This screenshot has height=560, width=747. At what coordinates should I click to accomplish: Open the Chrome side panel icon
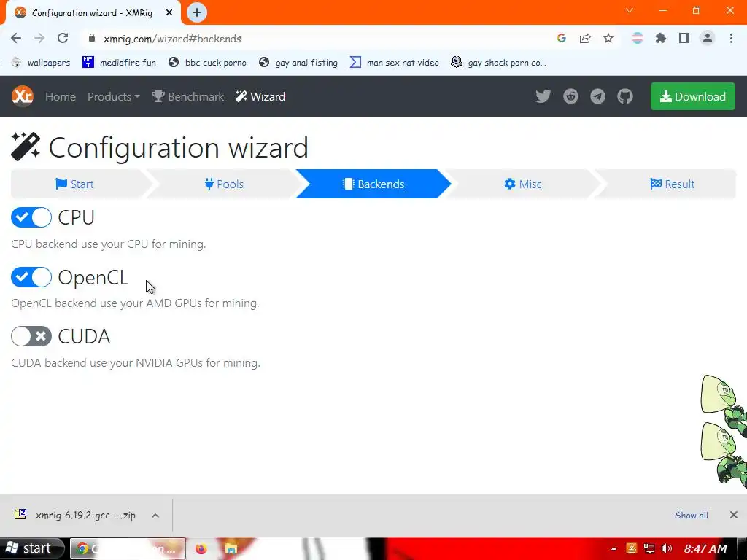pos(684,39)
